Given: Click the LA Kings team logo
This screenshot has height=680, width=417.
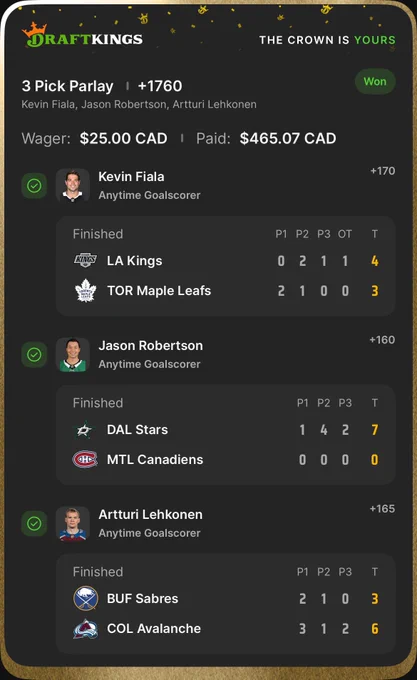Looking at the screenshot, I should click(85, 260).
